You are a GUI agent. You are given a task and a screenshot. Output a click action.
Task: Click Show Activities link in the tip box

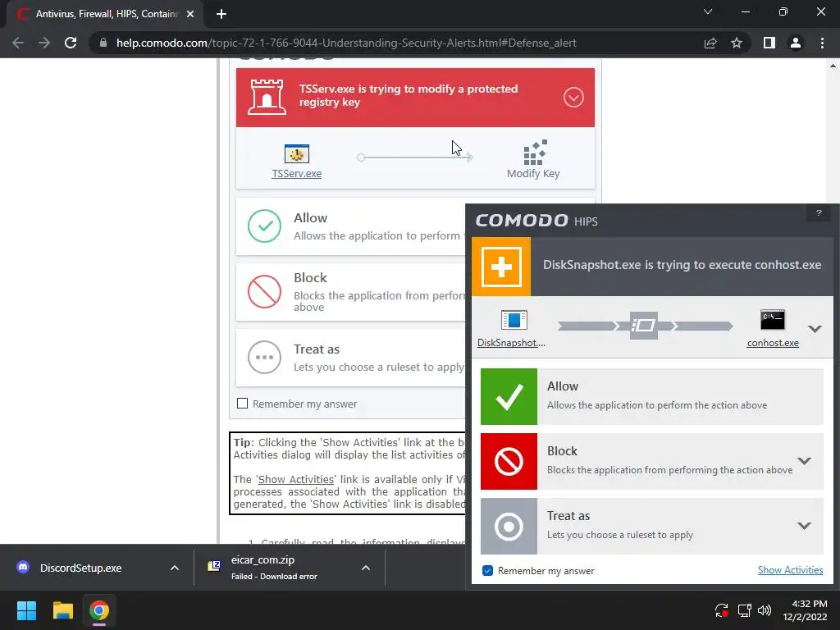pyautogui.click(x=296, y=479)
